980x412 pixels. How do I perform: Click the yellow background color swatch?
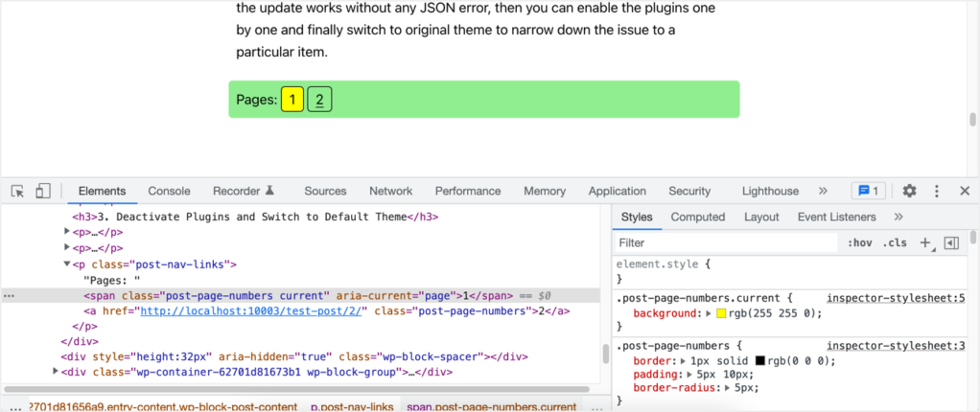pyautogui.click(x=721, y=314)
